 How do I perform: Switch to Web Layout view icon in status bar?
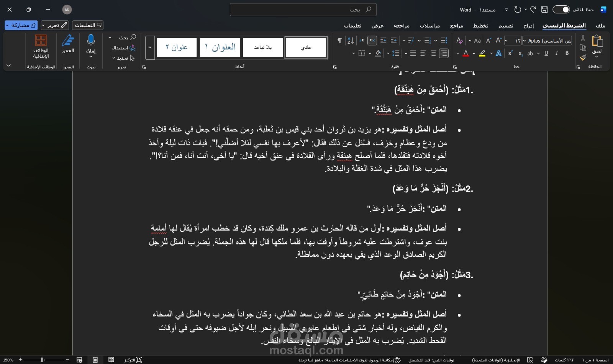pos(79,360)
